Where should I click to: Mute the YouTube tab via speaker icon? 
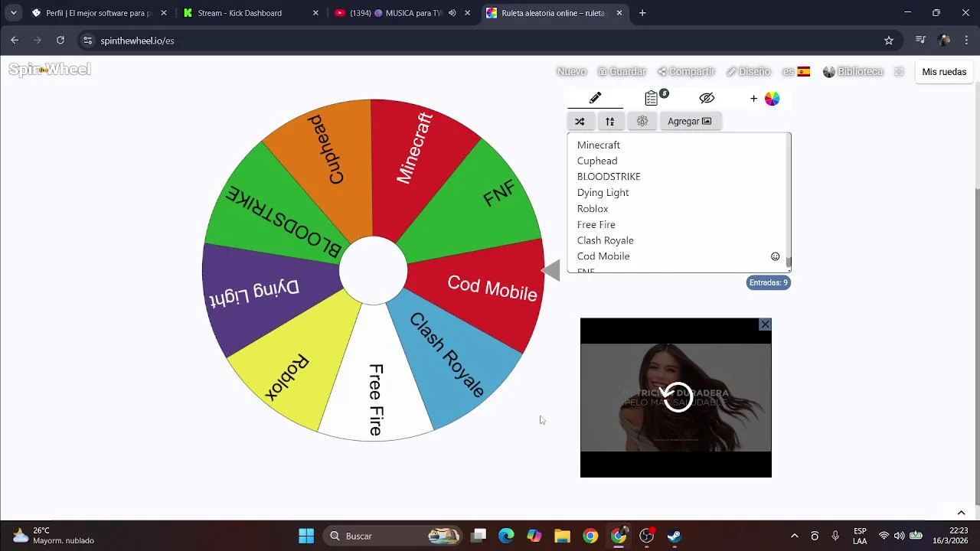(x=452, y=13)
